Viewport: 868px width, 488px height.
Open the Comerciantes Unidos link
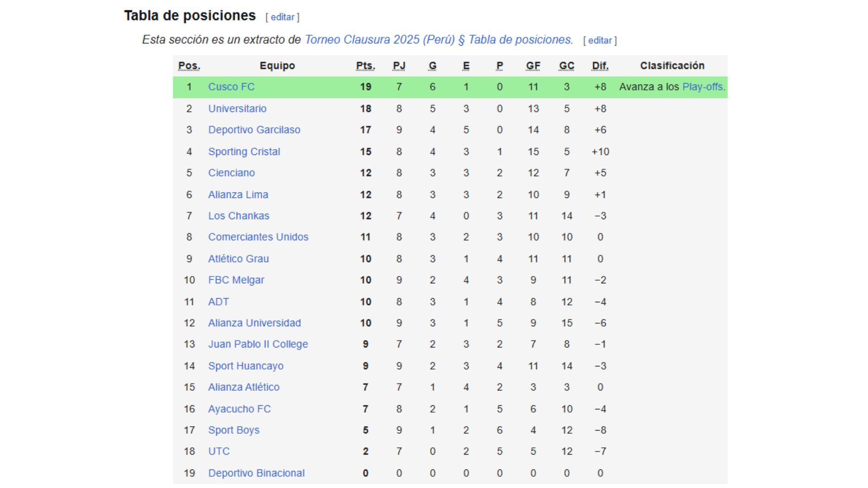pyautogui.click(x=259, y=237)
